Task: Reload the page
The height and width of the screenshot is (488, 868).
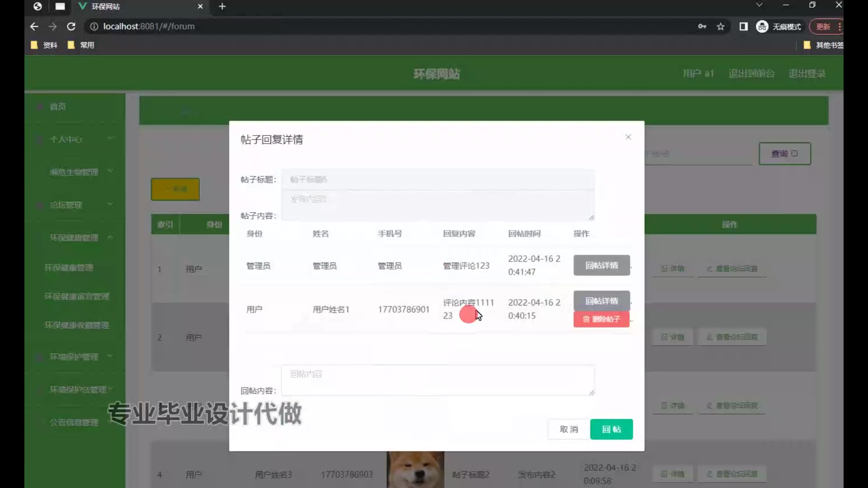Action: click(x=71, y=27)
